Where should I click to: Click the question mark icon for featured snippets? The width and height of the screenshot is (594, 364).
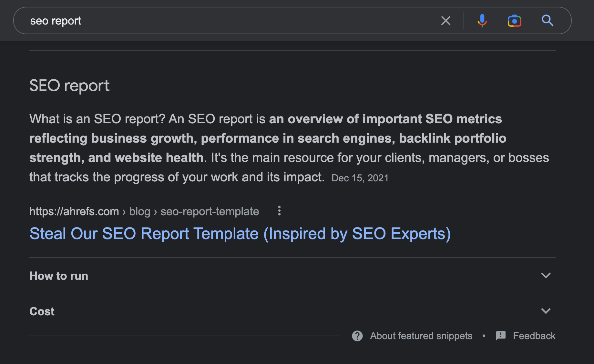click(x=357, y=336)
